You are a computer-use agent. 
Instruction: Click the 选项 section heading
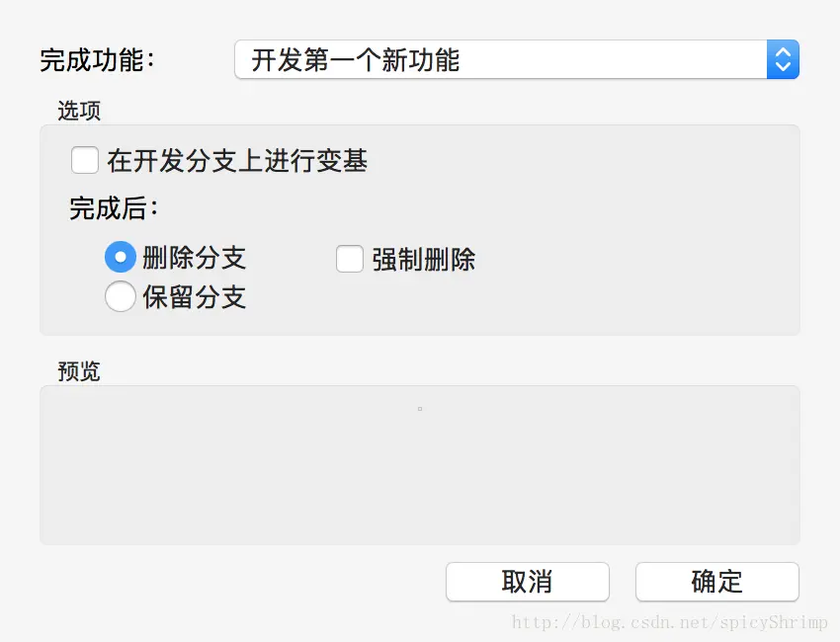(x=79, y=111)
